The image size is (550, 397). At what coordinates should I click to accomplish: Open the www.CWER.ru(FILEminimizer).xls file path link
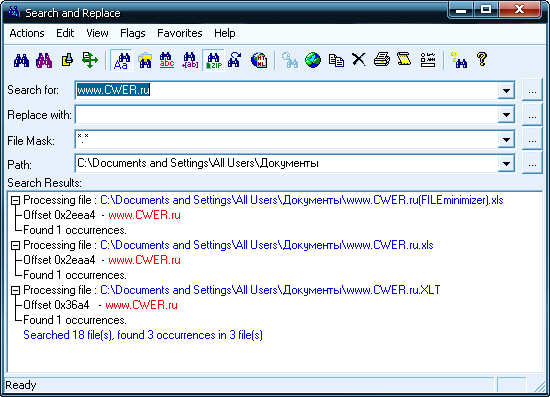(x=302, y=200)
